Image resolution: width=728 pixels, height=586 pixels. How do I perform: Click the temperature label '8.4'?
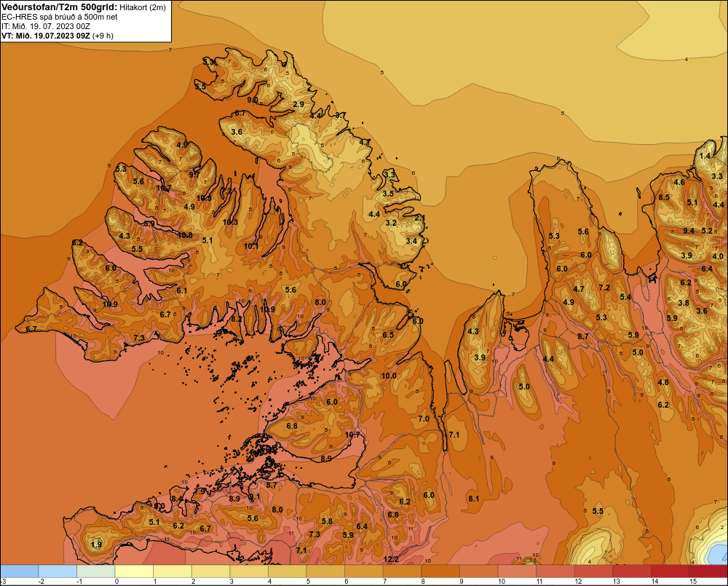click(178, 499)
